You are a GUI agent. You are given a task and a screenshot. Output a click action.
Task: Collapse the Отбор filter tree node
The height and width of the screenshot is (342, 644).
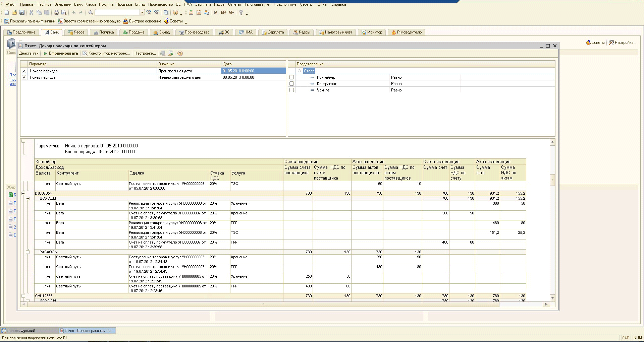pos(299,71)
